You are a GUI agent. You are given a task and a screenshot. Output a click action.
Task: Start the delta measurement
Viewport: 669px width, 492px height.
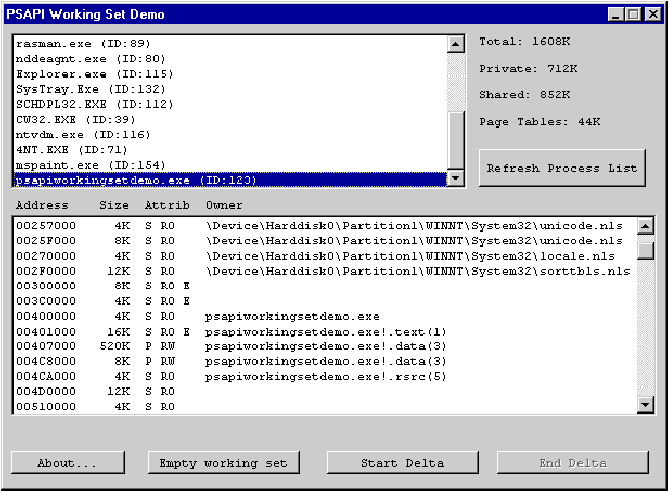[x=404, y=463]
